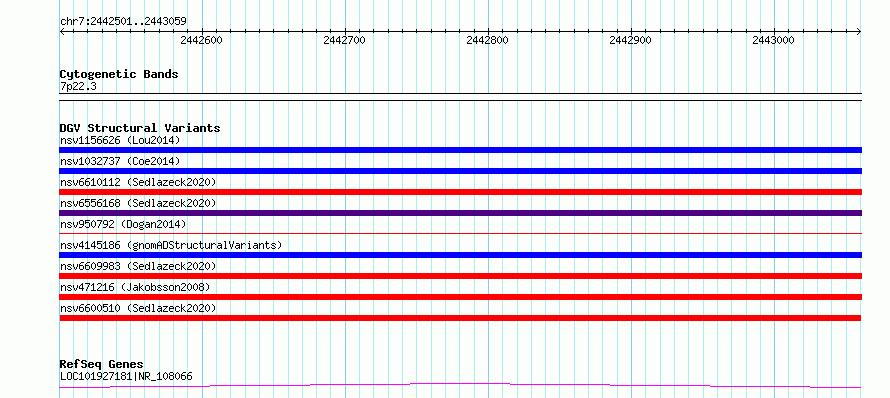Select variant label nsv6609983 (Sedlazeck2020)
Image resolution: width=890 pixels, height=398 pixels.
coord(138,266)
